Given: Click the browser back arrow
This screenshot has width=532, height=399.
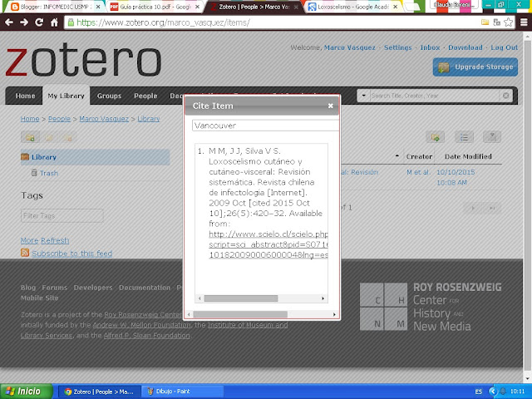Looking at the screenshot, I should tap(9, 22).
